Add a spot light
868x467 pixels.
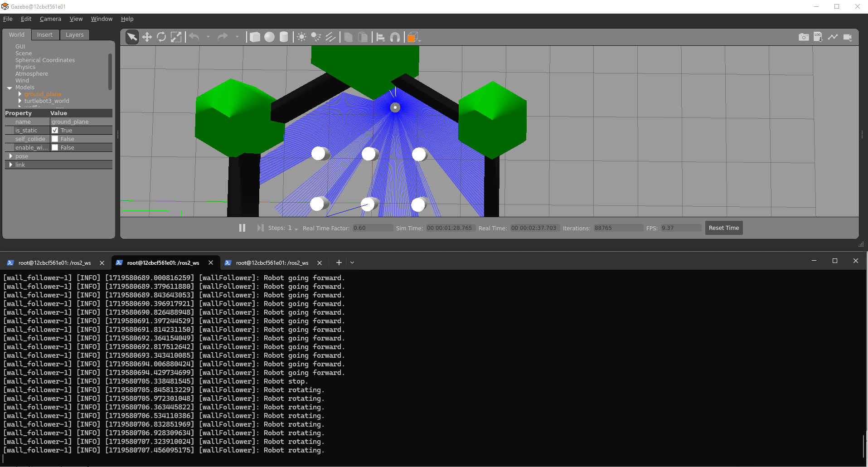point(316,37)
